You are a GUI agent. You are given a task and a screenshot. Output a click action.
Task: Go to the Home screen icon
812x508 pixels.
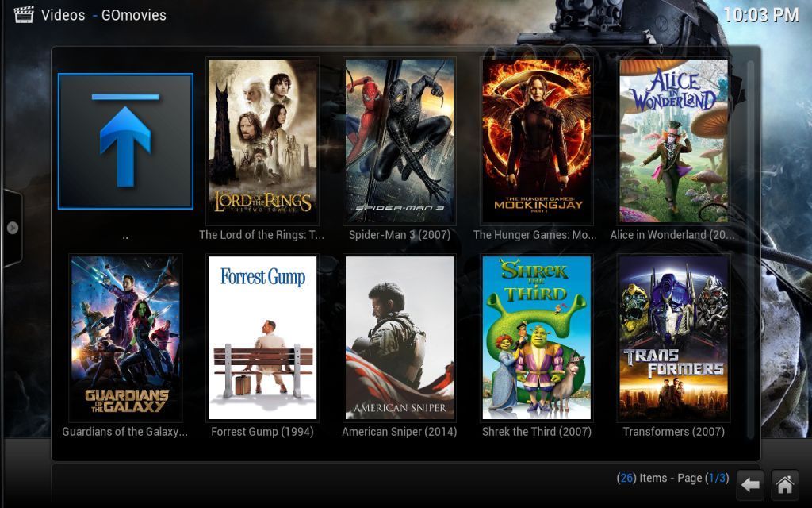[x=784, y=485]
